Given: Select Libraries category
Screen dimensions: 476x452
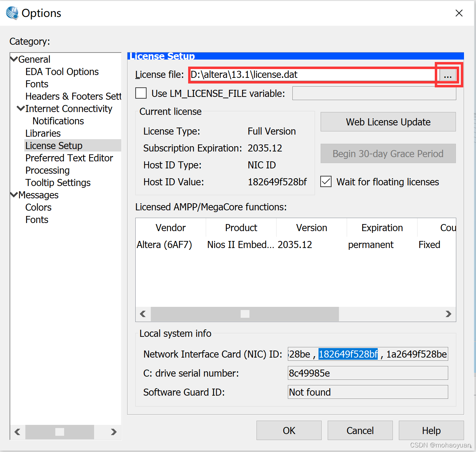Looking at the screenshot, I should (x=43, y=134).
